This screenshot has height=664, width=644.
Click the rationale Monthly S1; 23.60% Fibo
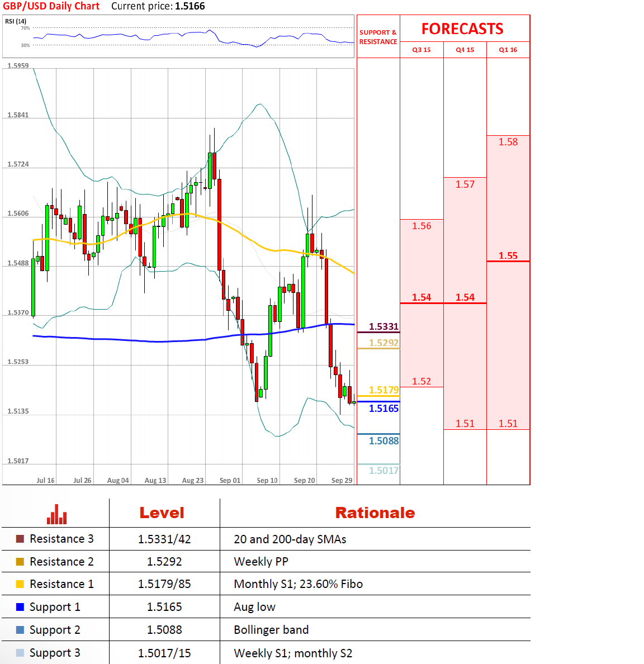point(299,584)
